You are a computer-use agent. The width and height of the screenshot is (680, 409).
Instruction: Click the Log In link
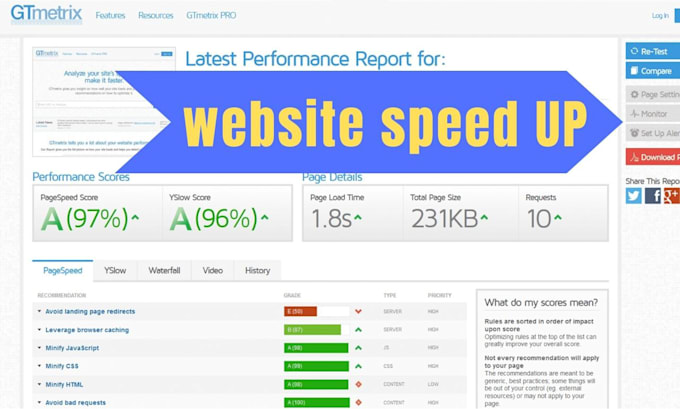tap(660, 16)
